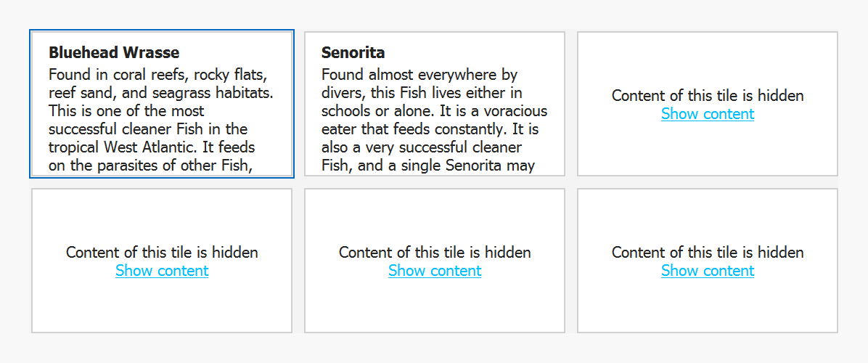The image size is (868, 363).
Task: Click the Senorita tile heading
Action: tap(353, 53)
